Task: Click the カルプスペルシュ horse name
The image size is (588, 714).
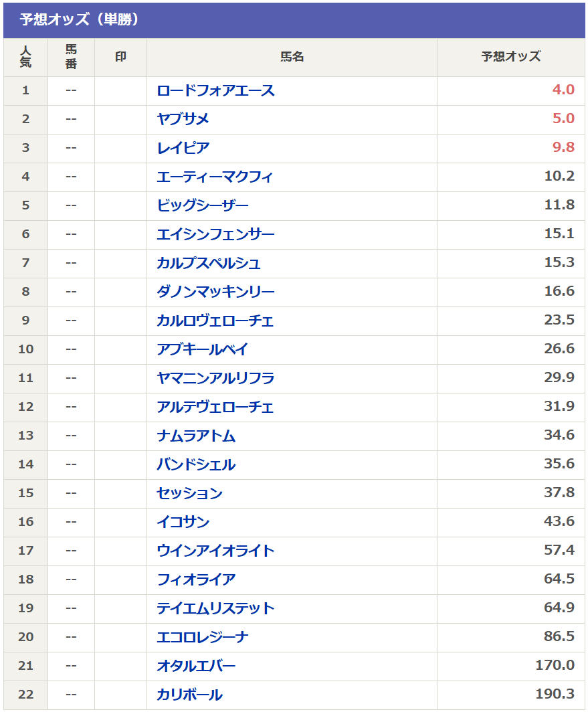Action: (x=209, y=263)
